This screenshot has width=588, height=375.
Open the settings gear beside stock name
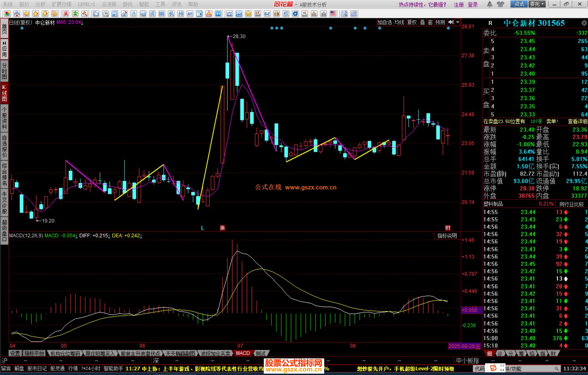[584, 23]
